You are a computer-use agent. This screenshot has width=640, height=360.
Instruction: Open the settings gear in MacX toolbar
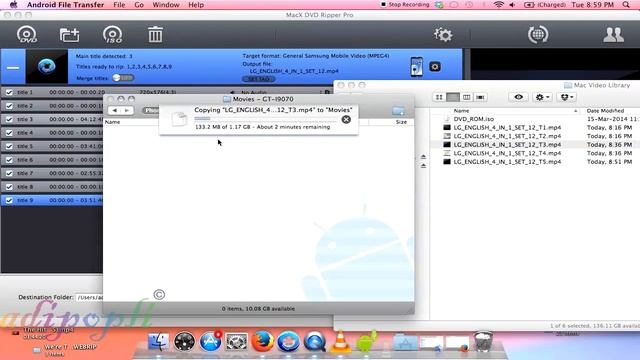(x=443, y=35)
